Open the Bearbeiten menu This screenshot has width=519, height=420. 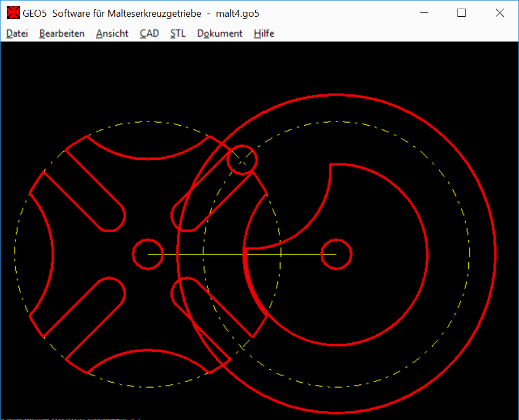pos(62,33)
